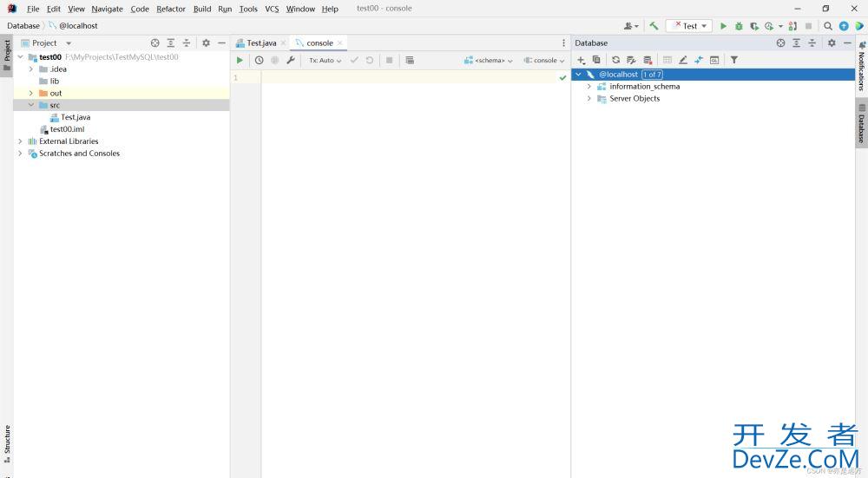
Task: Open Database panel gear options
Action: (x=832, y=43)
